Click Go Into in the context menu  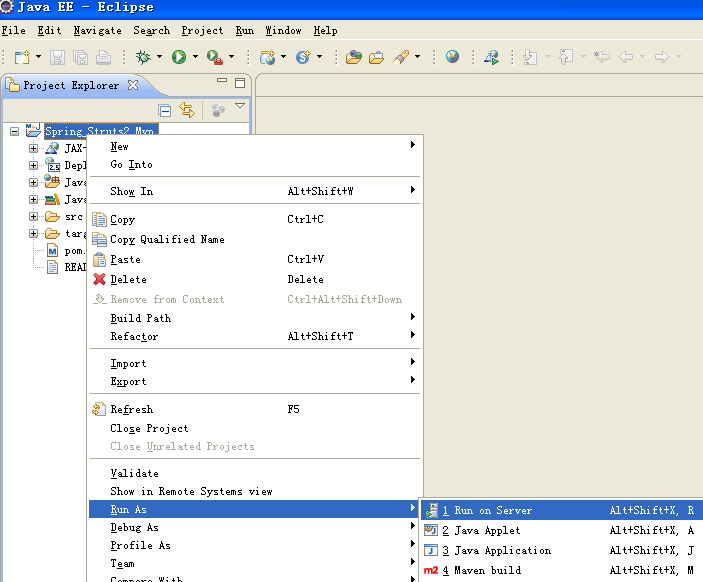pyautogui.click(x=255, y=165)
